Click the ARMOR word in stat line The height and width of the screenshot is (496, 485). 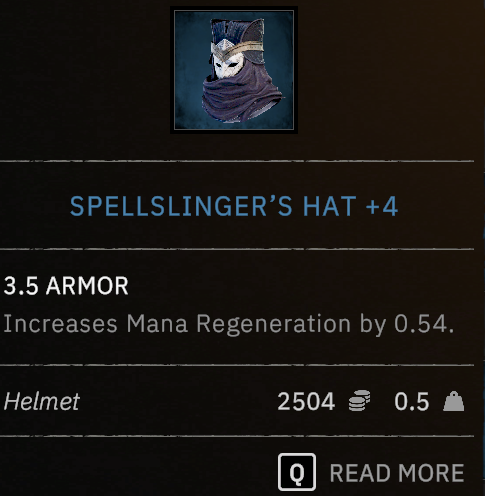tap(87, 286)
